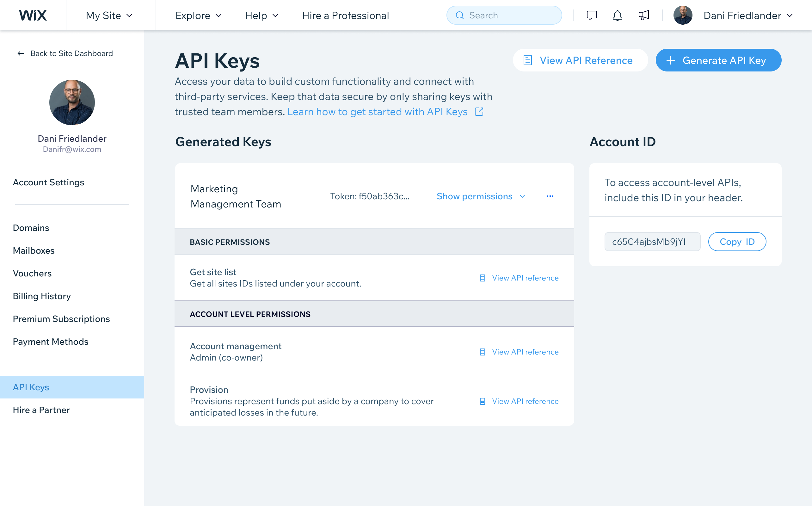
Task: Open the chat messages icon
Action: 592,15
